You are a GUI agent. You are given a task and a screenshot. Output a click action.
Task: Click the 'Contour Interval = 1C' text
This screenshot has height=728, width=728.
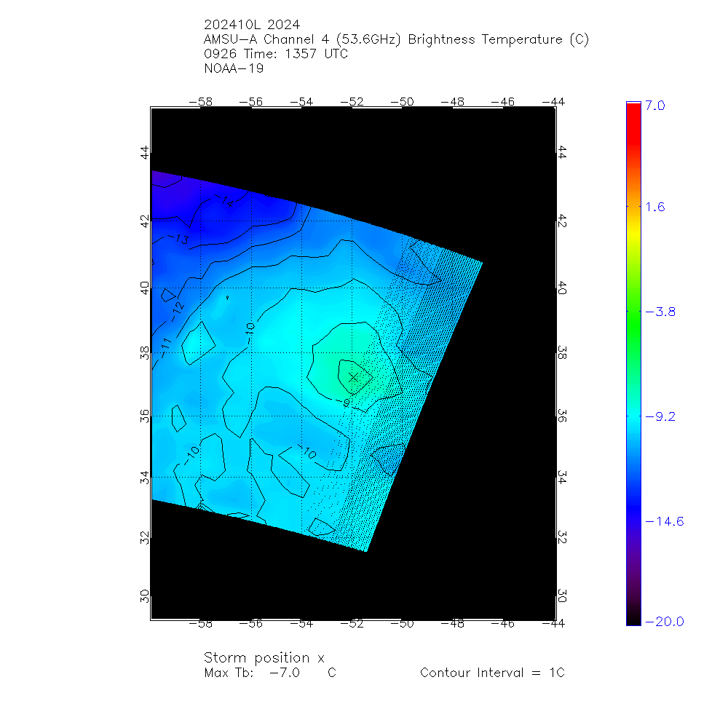[492, 673]
